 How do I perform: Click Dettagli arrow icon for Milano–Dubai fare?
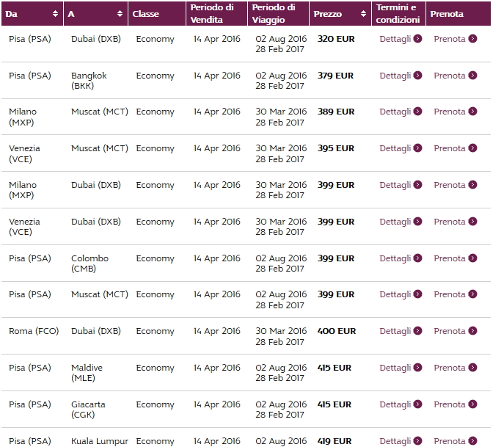(x=417, y=185)
